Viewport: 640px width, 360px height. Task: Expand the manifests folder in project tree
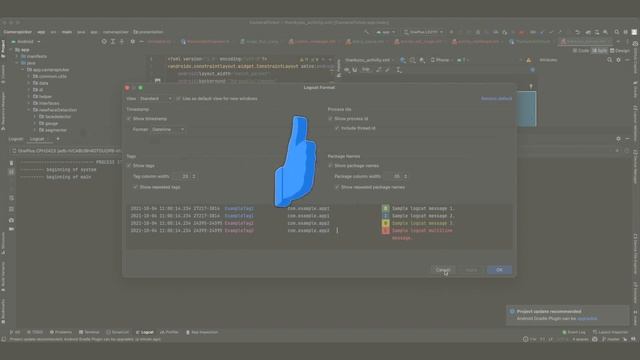(18, 56)
